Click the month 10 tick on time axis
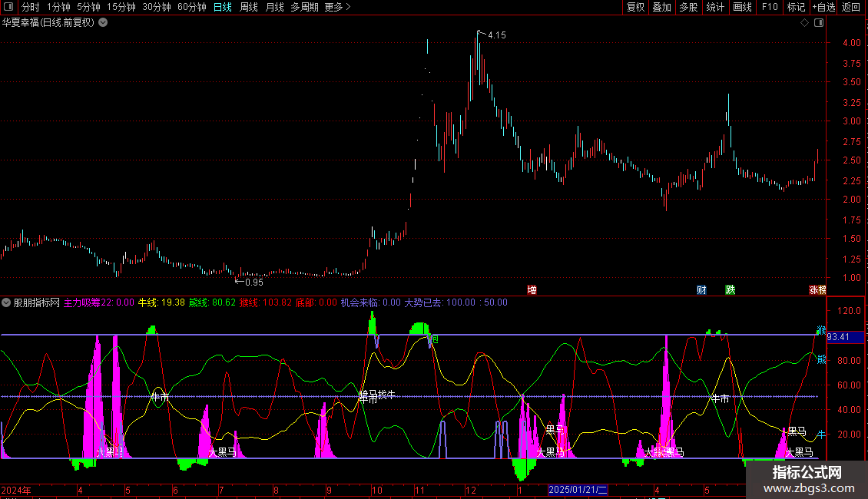This screenshot has height=499, width=868. pos(377,490)
